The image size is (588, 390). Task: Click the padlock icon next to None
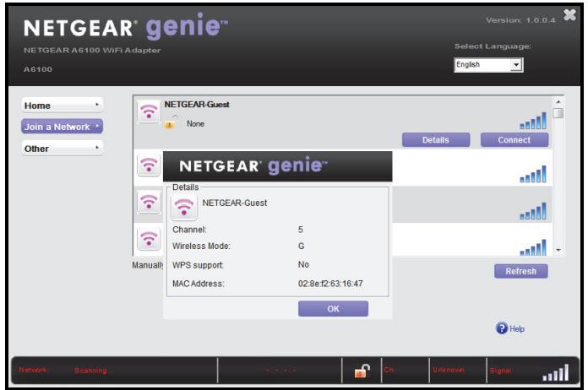(171, 122)
